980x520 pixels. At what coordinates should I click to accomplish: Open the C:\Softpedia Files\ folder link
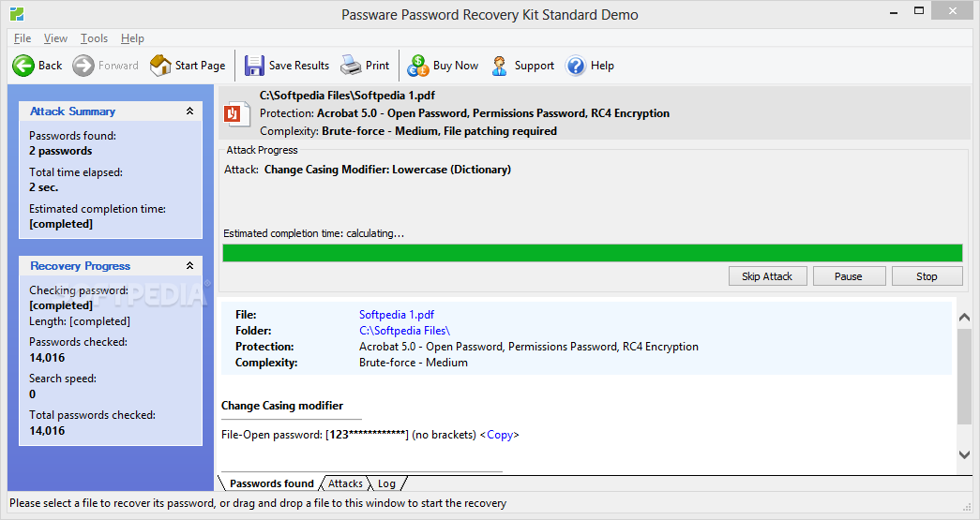pos(404,331)
